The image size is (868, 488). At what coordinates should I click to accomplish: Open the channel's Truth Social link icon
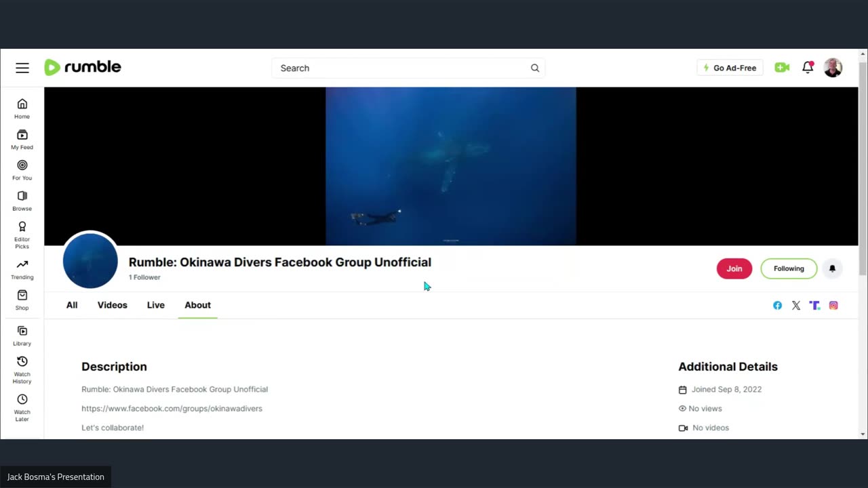pos(814,306)
